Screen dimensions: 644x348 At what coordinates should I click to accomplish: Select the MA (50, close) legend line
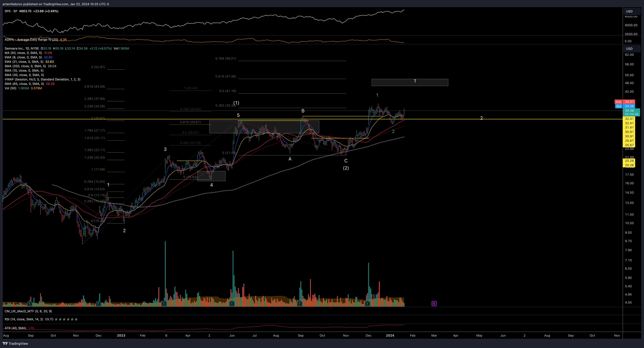pos(28,53)
